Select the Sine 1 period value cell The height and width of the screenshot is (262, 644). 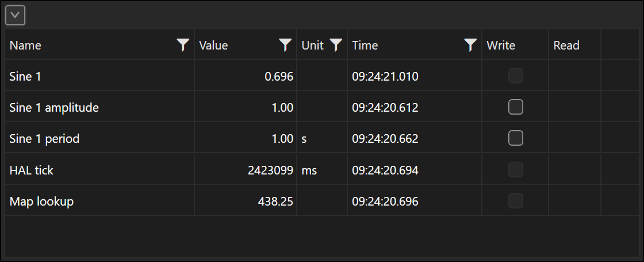[x=246, y=139]
